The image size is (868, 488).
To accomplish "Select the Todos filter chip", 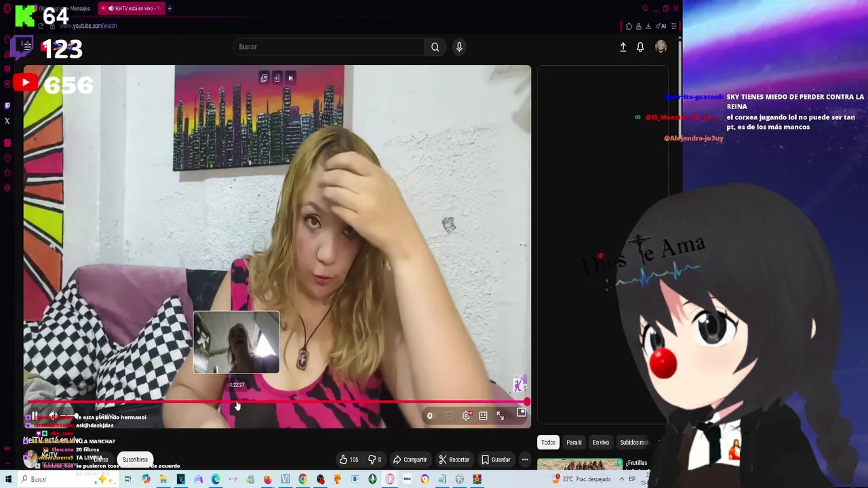I will tap(548, 443).
